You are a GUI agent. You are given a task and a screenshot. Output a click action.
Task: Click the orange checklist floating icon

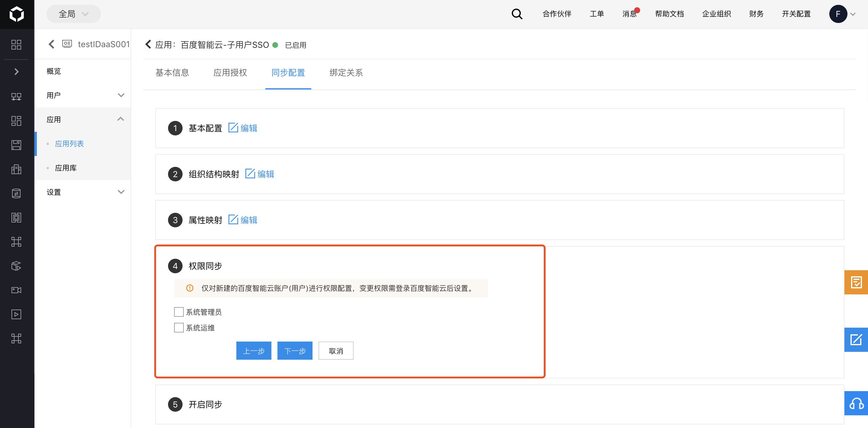[x=856, y=282]
